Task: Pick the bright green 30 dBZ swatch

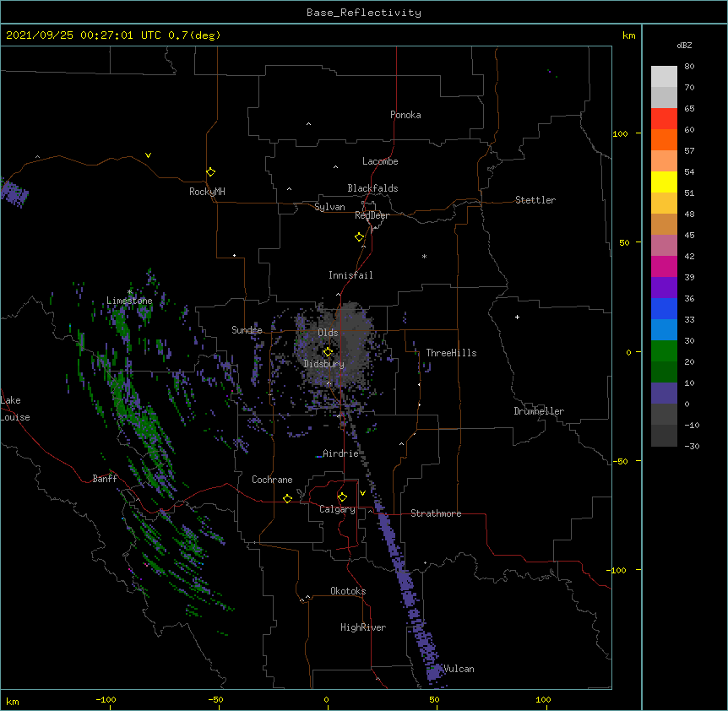Action: 664,351
